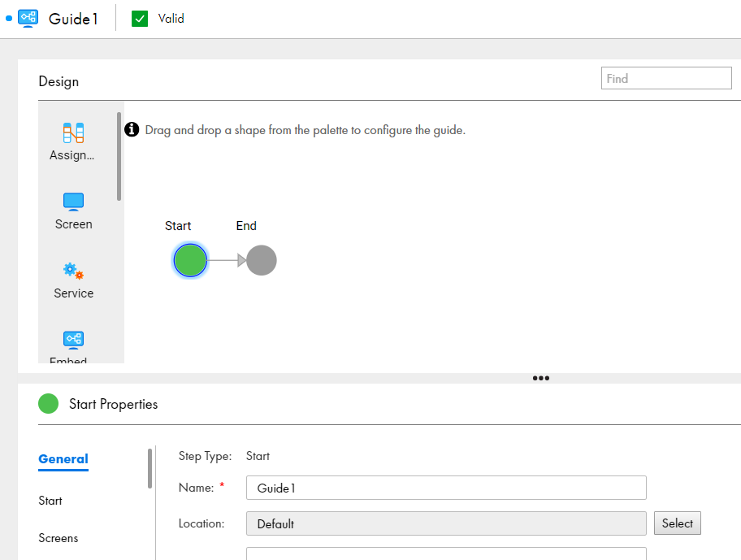This screenshot has height=560, width=741.
Task: Click the info icon beside drag-and-drop hint
Action: click(132, 129)
